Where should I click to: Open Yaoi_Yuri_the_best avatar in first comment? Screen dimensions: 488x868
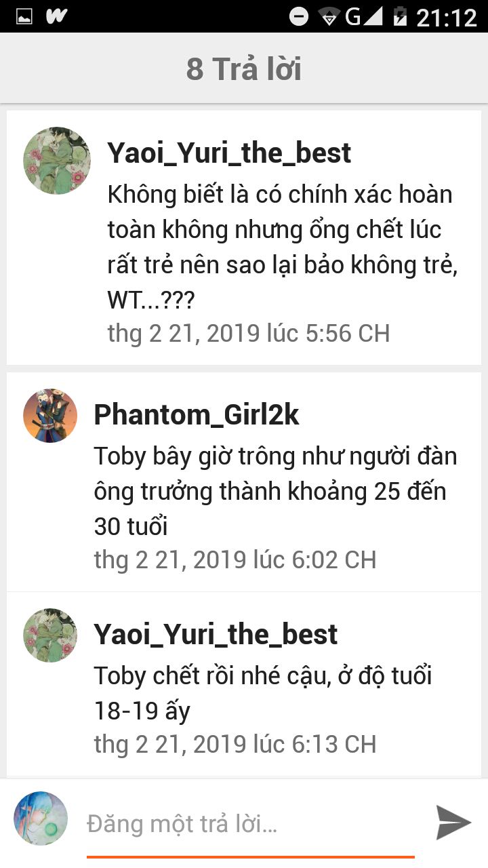(x=57, y=160)
